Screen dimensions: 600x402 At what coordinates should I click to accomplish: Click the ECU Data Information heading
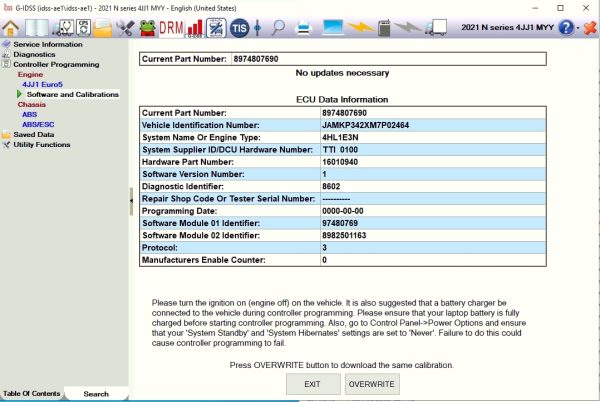pos(342,99)
